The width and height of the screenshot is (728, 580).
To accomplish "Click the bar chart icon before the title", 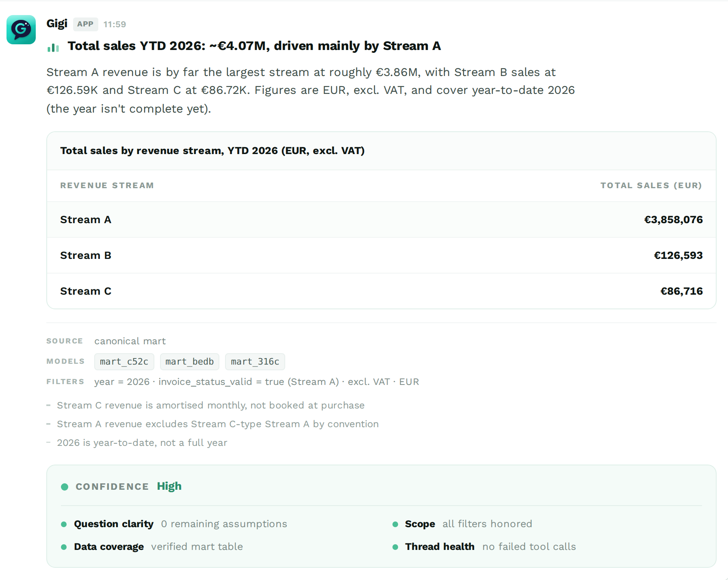I will point(53,48).
